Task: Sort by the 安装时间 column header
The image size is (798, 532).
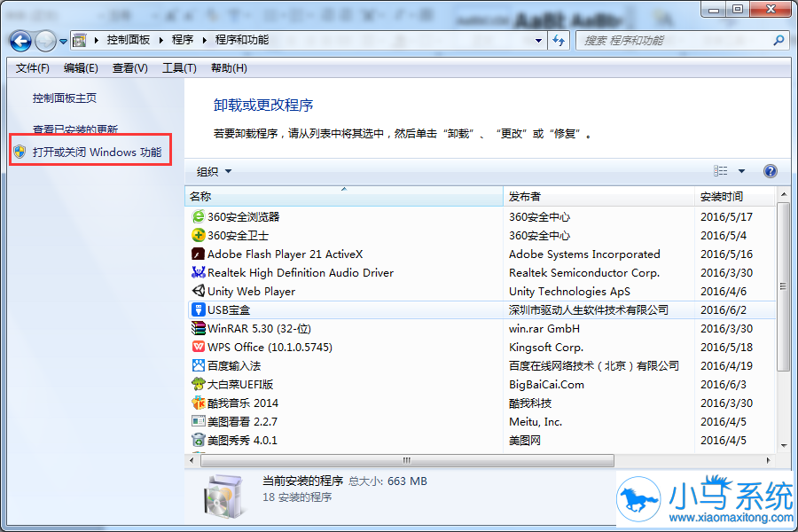Action: pyautogui.click(x=735, y=196)
